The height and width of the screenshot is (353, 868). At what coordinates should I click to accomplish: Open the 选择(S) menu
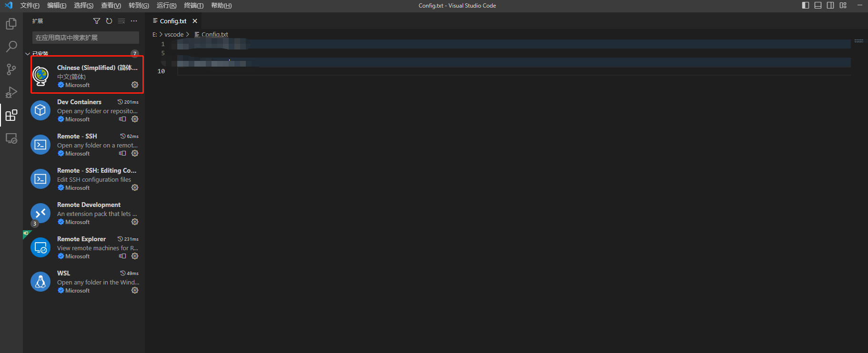[83, 6]
